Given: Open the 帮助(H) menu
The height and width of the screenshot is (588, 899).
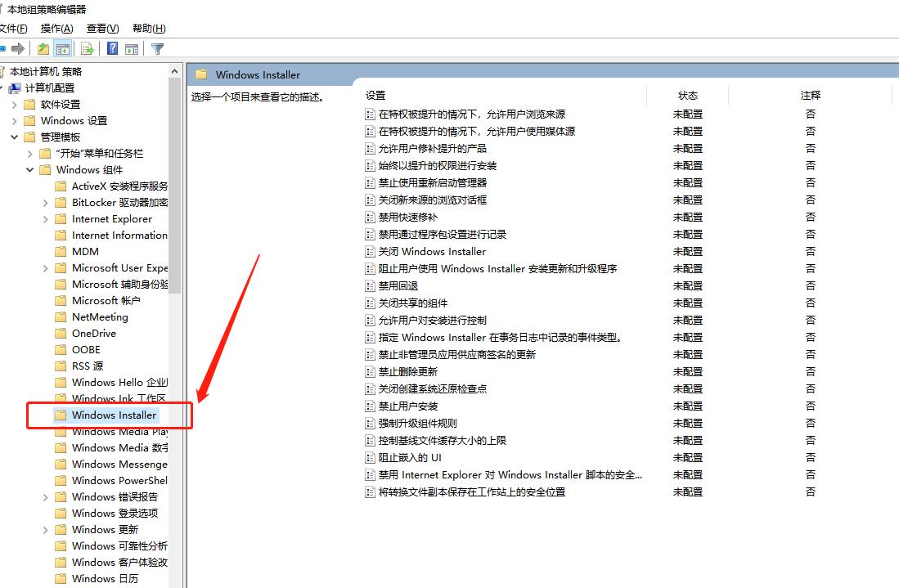Looking at the screenshot, I should point(149,28).
